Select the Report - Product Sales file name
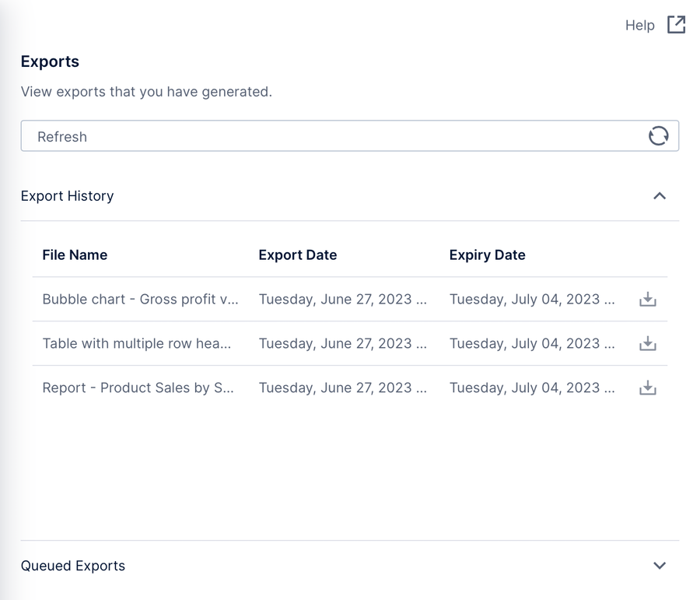The height and width of the screenshot is (600, 700). click(x=138, y=388)
